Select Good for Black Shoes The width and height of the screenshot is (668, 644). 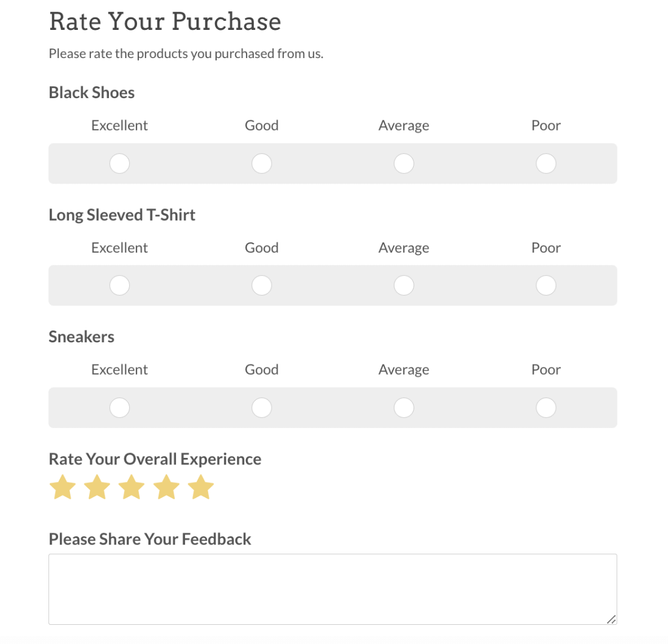click(x=262, y=163)
